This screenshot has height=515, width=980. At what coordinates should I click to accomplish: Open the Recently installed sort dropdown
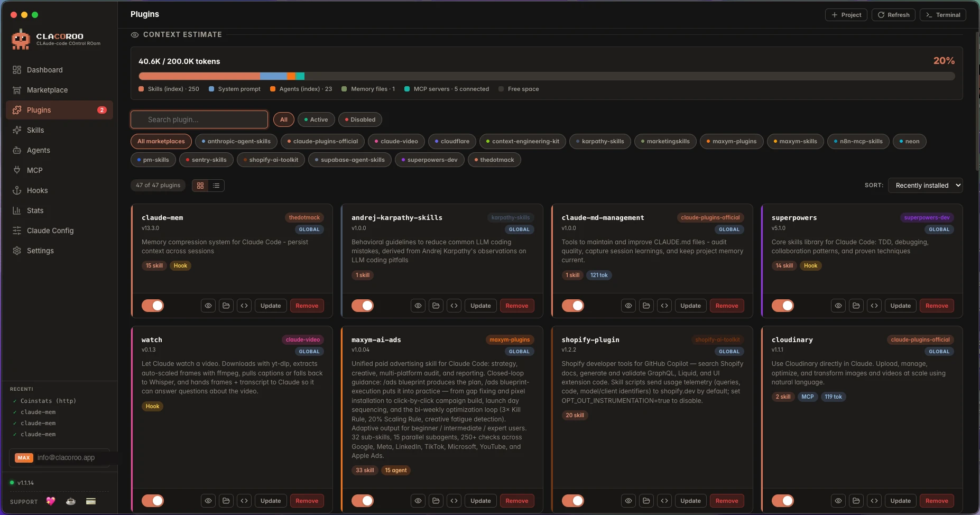pos(926,186)
